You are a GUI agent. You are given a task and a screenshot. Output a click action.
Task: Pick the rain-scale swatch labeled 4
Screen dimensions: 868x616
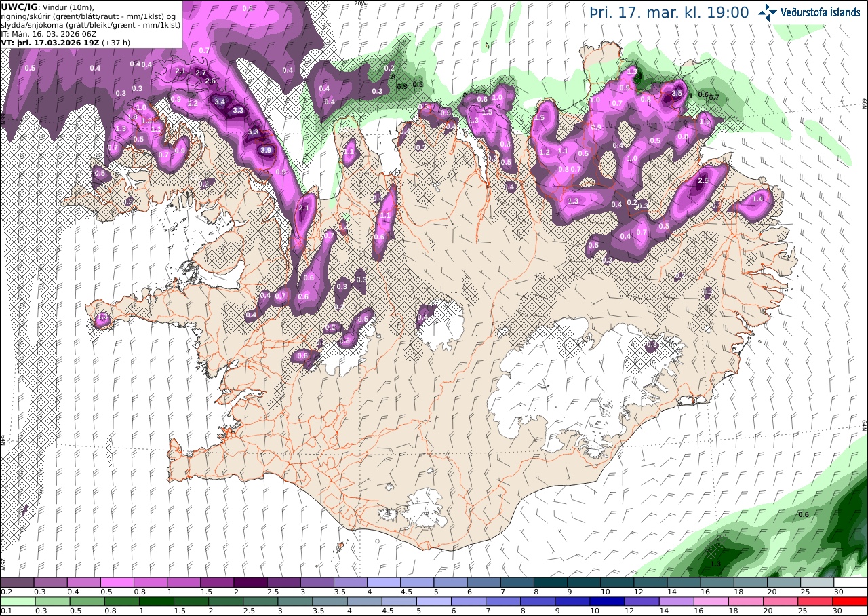point(364,601)
